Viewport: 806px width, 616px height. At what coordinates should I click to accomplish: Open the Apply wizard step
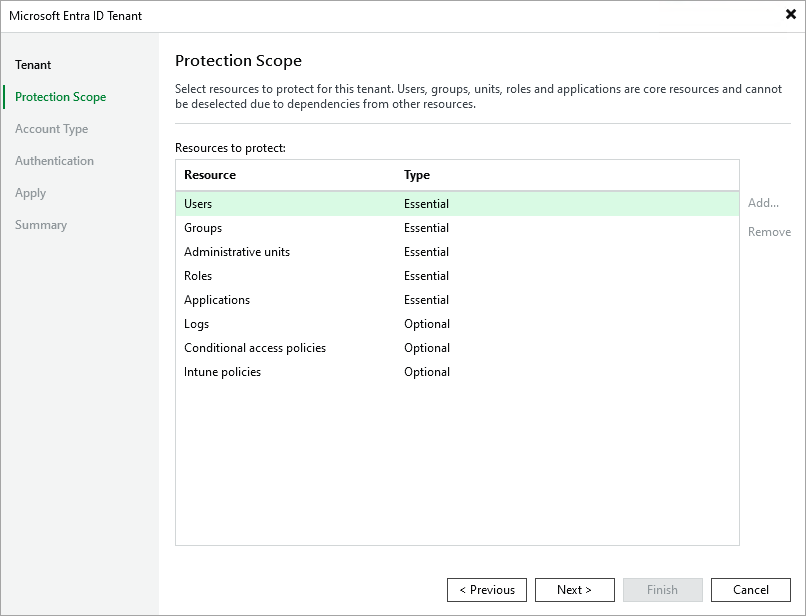pyautogui.click(x=30, y=193)
